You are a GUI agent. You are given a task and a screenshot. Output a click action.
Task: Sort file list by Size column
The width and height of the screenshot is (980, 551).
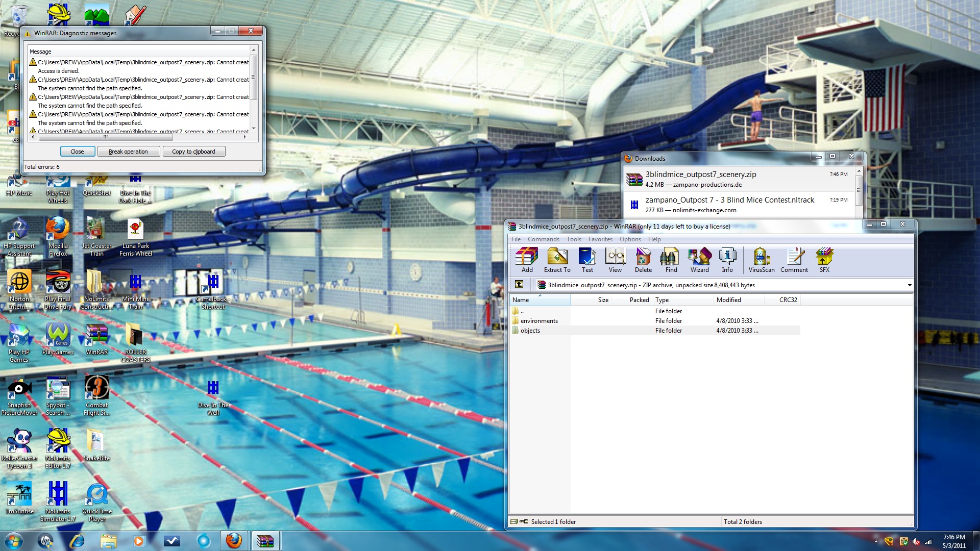coord(591,299)
